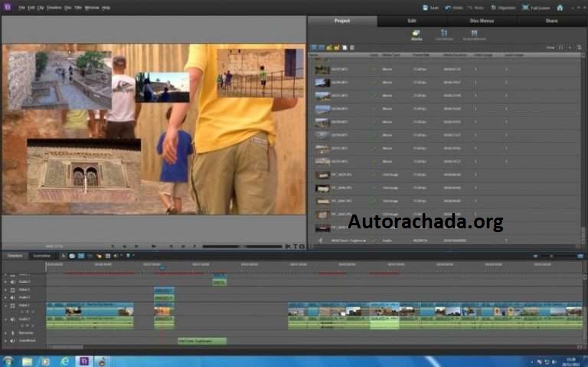This screenshot has height=367, width=588.
Task: Switch to the Disc Menus tab
Action: (x=482, y=21)
